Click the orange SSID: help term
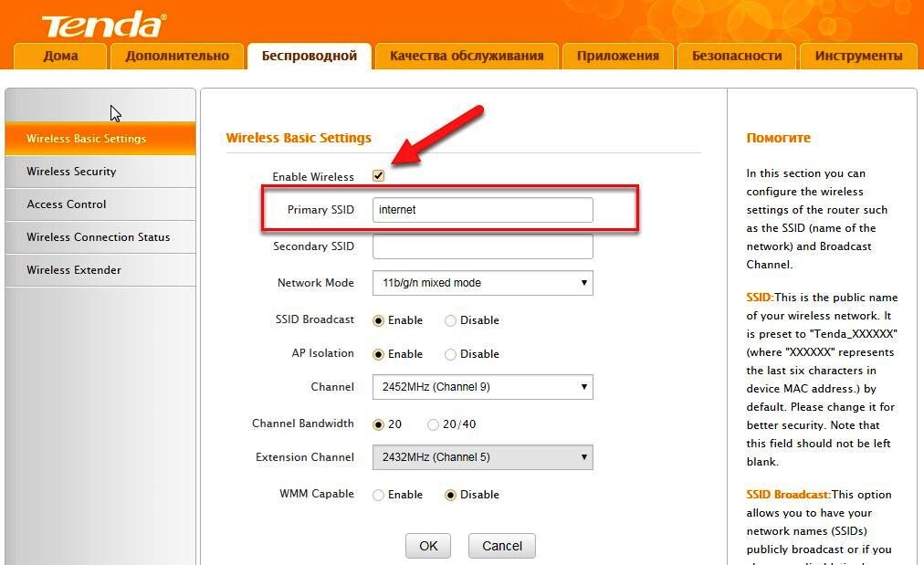Screen dimensions: 924x565 point(761,298)
